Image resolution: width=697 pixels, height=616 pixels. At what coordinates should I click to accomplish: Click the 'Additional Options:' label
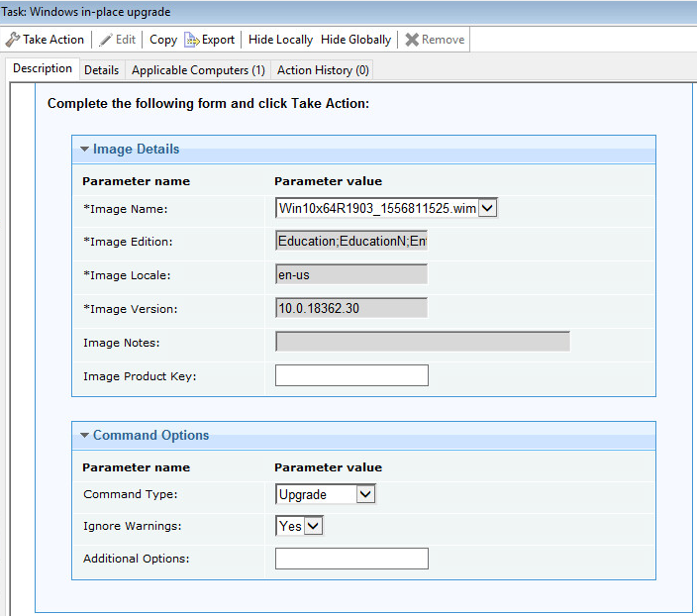136,559
